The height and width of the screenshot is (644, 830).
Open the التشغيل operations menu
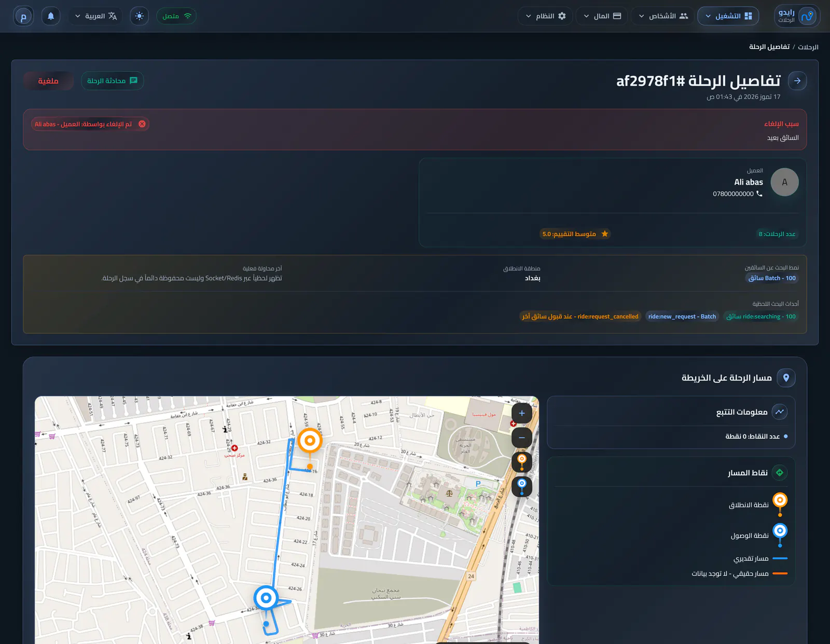(728, 16)
